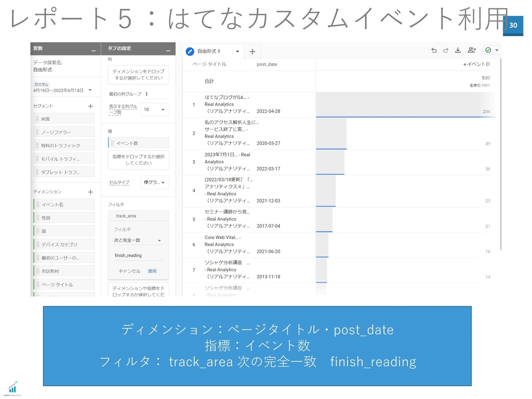Screen dimensions: 532x399
Task: Click row 3 title 2023年7月1日…
Action: tap(227, 161)
